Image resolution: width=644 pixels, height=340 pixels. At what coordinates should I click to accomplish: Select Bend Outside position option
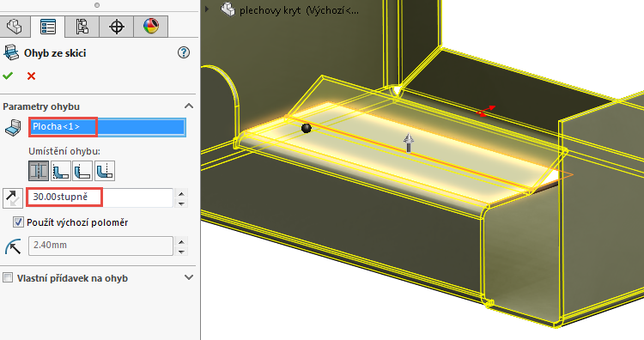[105, 171]
